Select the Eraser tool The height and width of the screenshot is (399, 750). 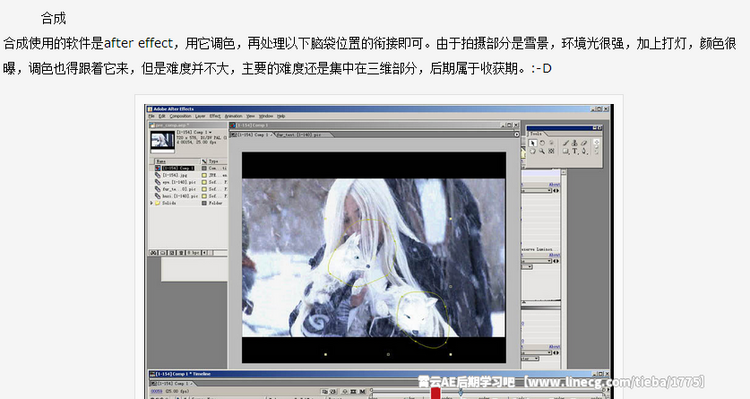point(584,143)
